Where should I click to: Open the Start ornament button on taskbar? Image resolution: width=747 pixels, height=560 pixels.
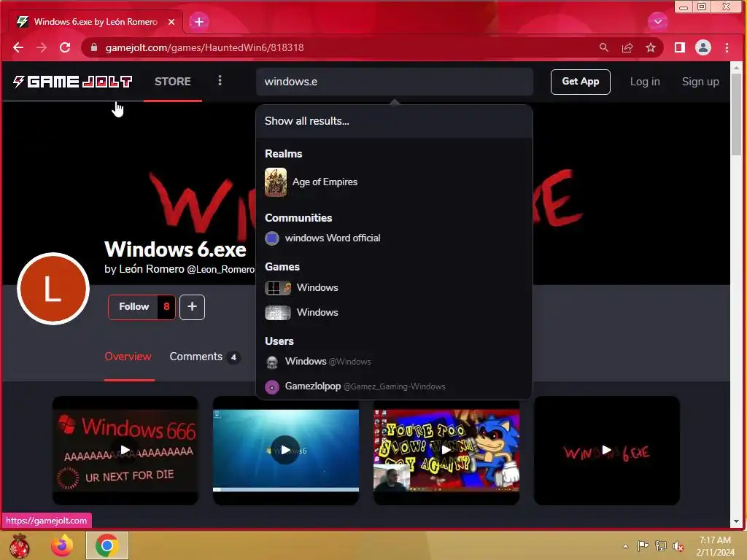pyautogui.click(x=20, y=545)
